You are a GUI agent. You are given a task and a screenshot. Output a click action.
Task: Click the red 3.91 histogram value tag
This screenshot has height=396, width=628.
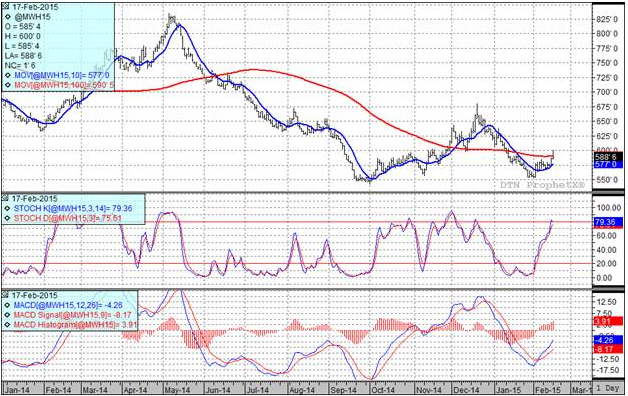pyautogui.click(x=608, y=321)
